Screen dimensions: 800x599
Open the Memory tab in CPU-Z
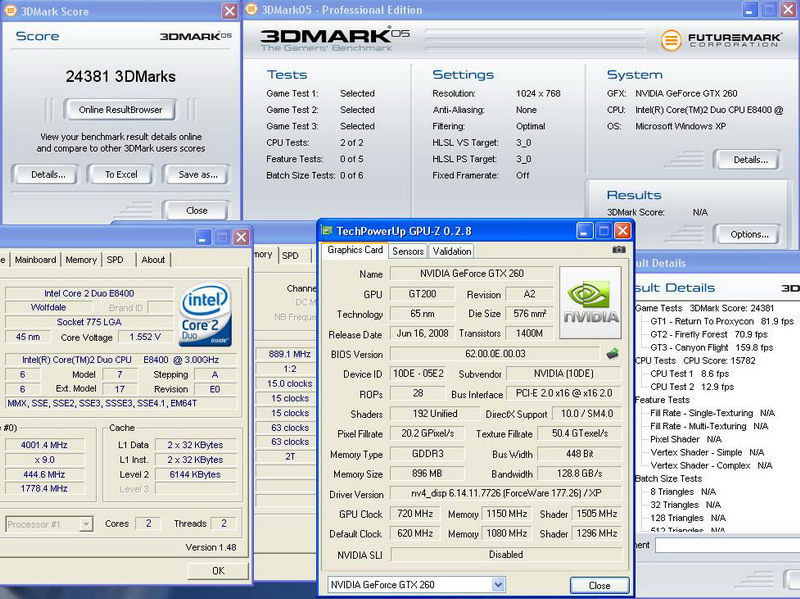pyautogui.click(x=81, y=260)
